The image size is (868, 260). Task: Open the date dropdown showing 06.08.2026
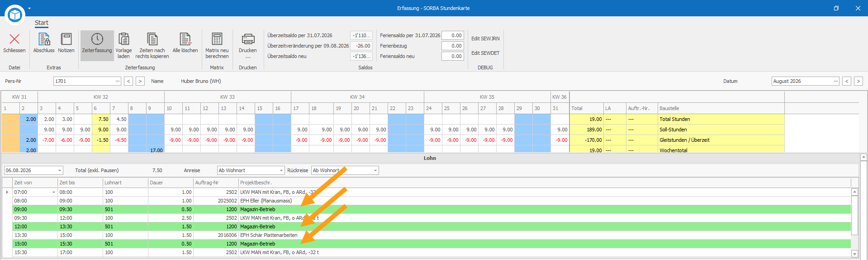coord(60,171)
